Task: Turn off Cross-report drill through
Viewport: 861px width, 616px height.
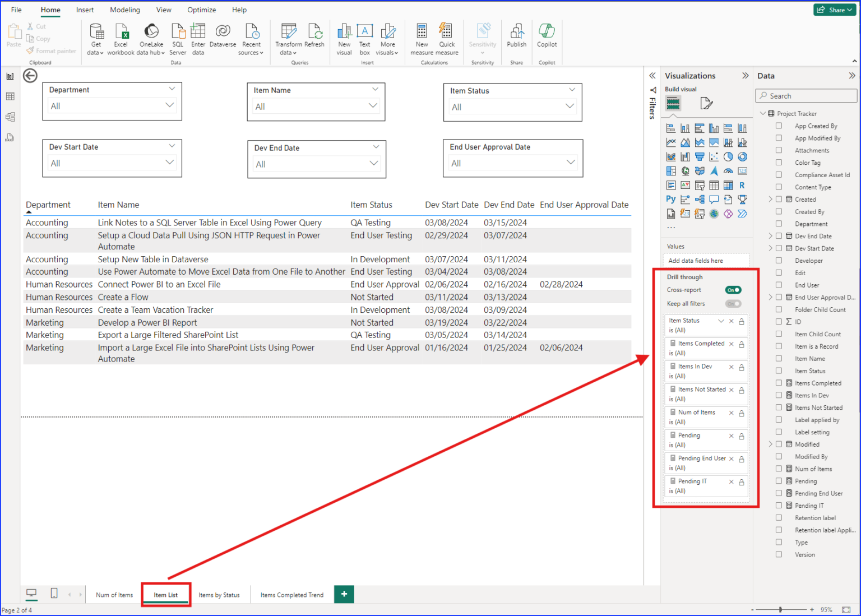Action: pyautogui.click(x=733, y=290)
